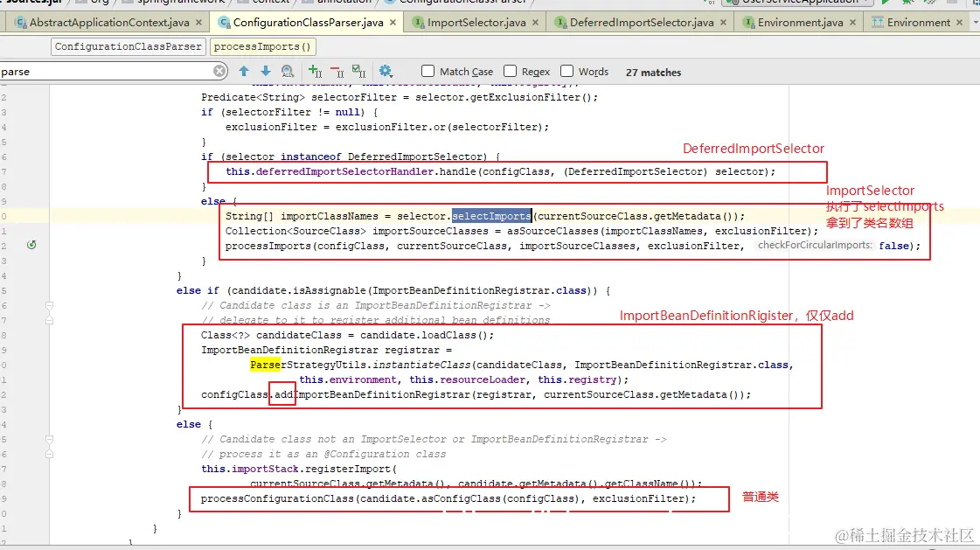Open the last Environment tab without .java extension
Image resolution: width=980 pixels, height=550 pixels.
(x=918, y=23)
